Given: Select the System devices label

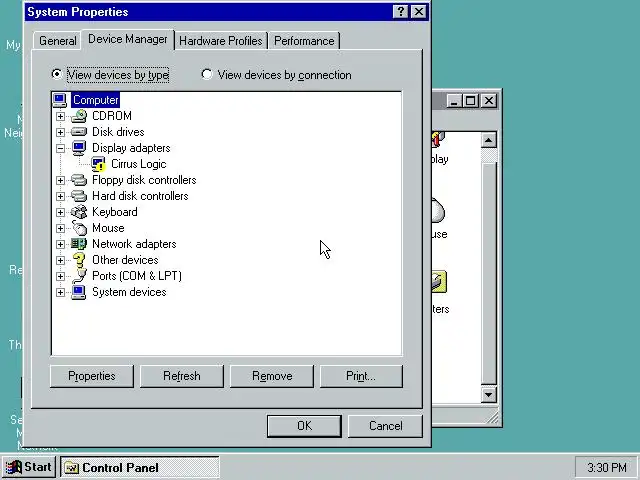Looking at the screenshot, I should tap(129, 292).
